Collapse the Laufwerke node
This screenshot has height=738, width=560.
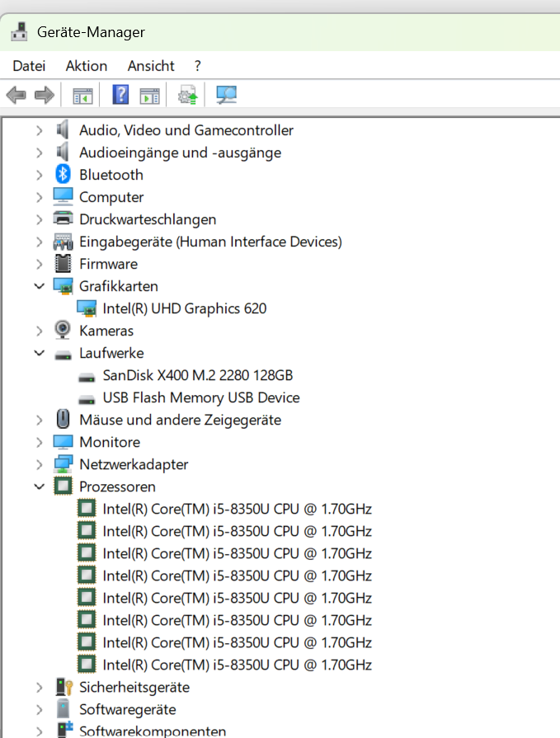40,353
